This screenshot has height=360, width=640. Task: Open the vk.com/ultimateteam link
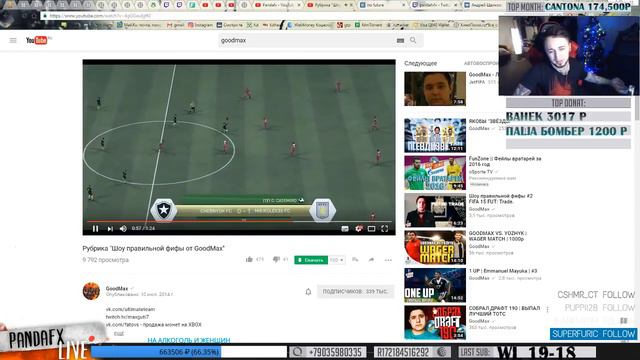pos(130,309)
